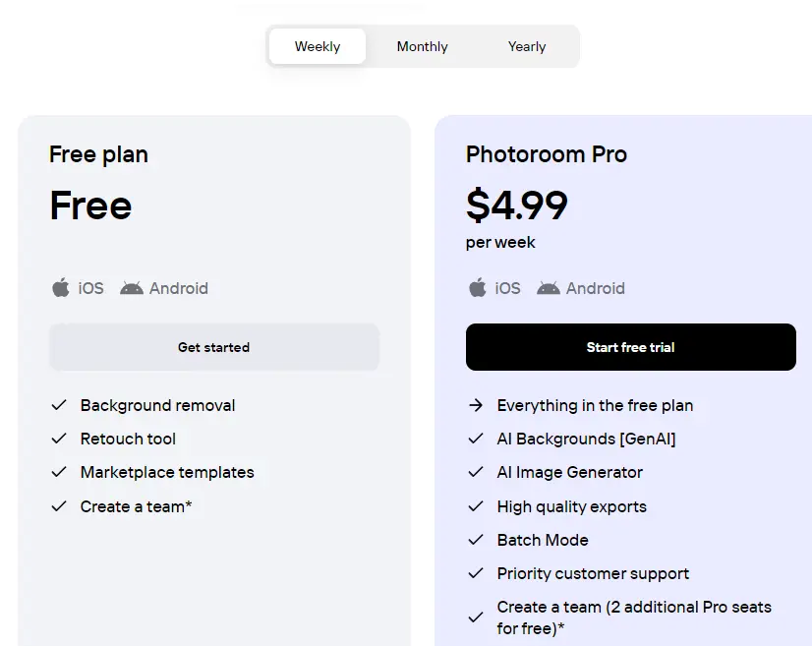Image resolution: width=812 pixels, height=646 pixels.
Task: Select the Apple icon under Photoroom Pro
Action: coord(478,287)
